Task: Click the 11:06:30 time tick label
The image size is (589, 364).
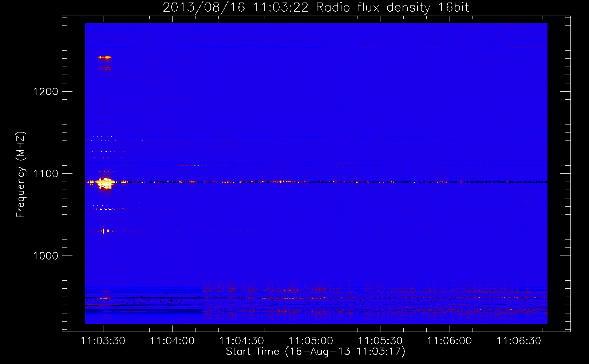Action: click(x=519, y=341)
